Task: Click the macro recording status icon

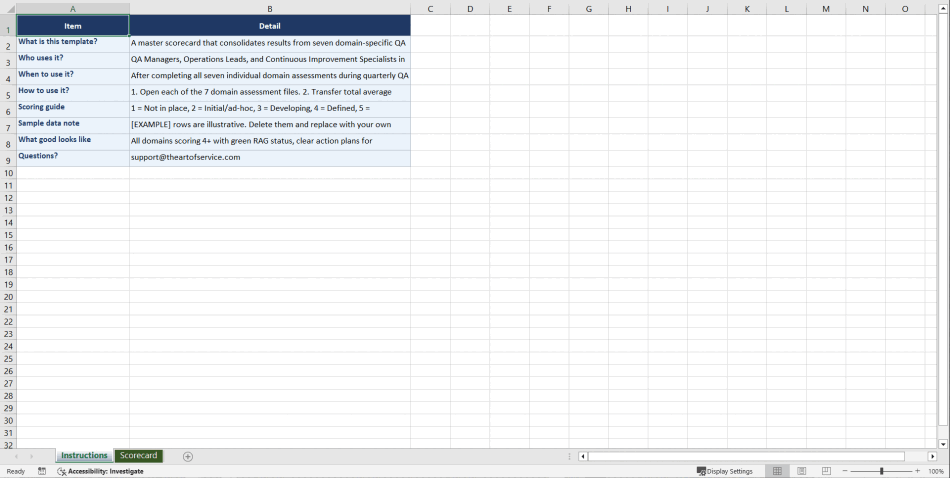Action: coord(42,471)
